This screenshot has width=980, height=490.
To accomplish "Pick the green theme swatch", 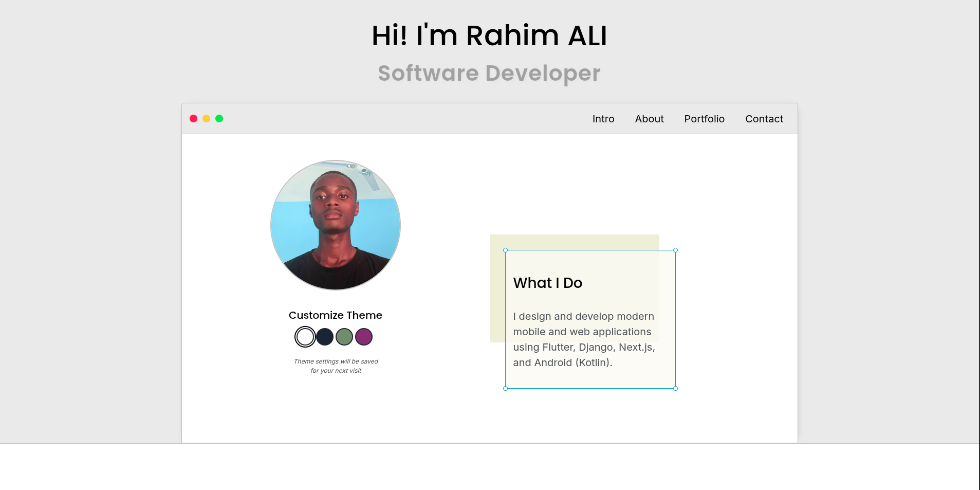I will tap(344, 337).
